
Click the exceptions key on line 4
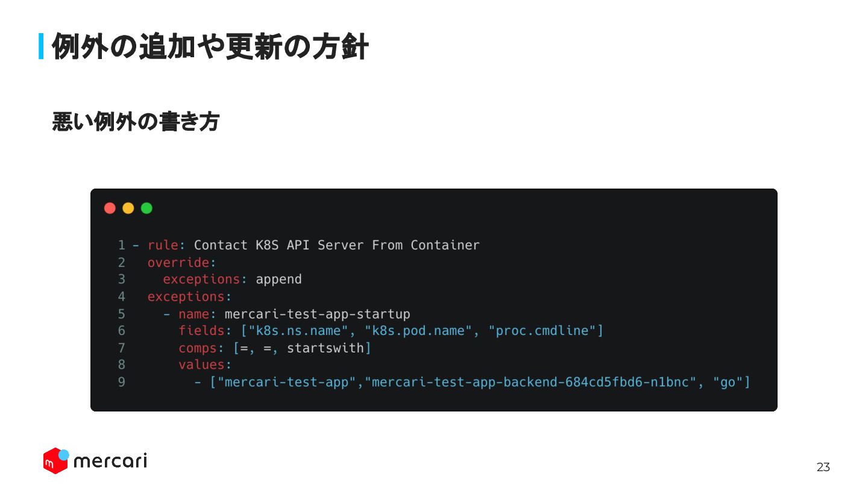coord(186,296)
